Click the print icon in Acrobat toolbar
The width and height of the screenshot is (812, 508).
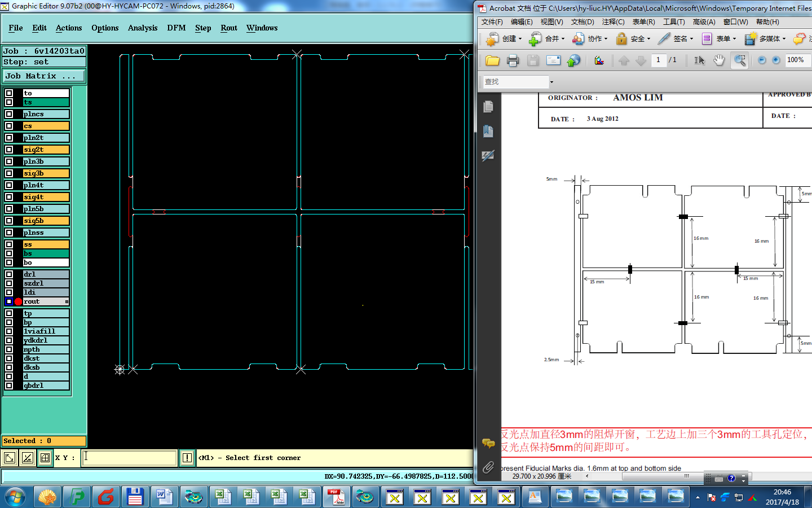(x=513, y=60)
